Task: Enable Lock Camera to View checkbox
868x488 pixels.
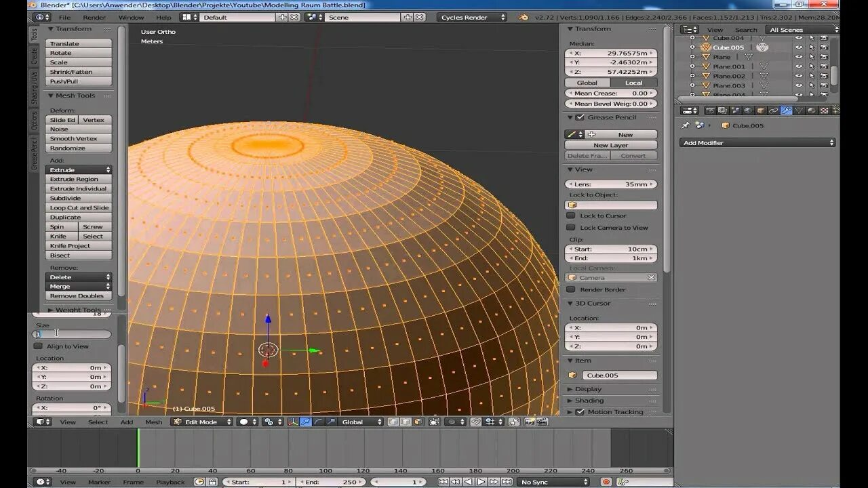Action: pos(571,228)
